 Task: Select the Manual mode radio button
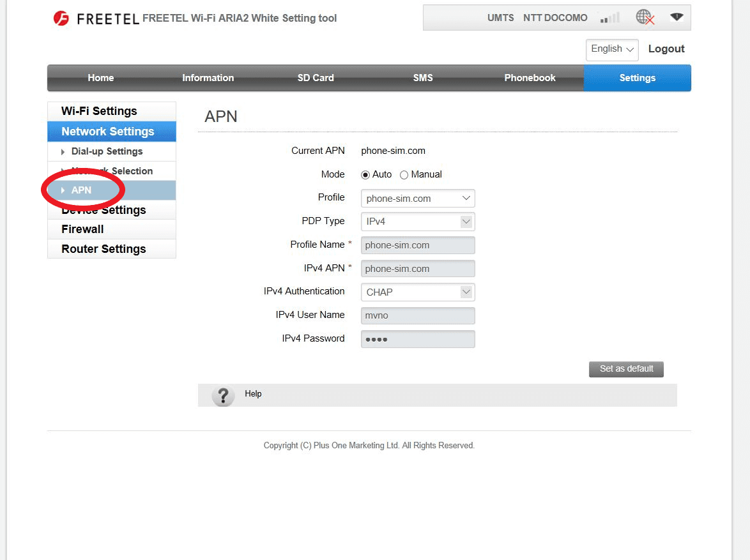404,175
